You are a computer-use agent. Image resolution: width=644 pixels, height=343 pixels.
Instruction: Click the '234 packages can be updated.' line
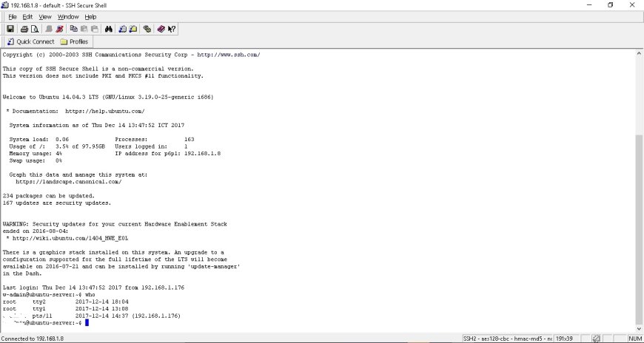(x=48, y=196)
